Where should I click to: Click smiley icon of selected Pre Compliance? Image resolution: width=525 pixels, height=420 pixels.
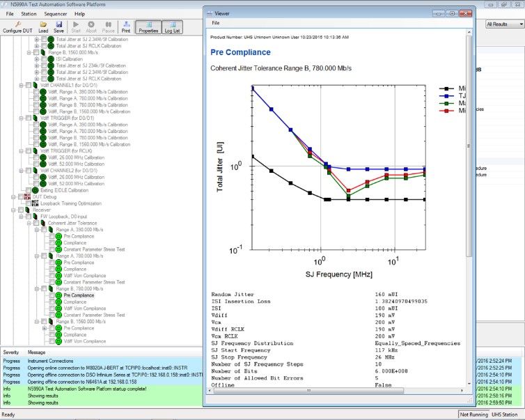pos(58,295)
